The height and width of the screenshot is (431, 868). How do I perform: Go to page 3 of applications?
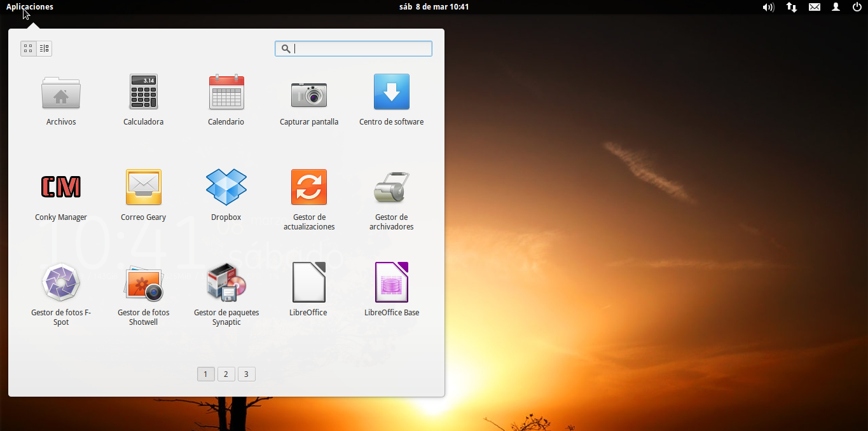tap(247, 374)
